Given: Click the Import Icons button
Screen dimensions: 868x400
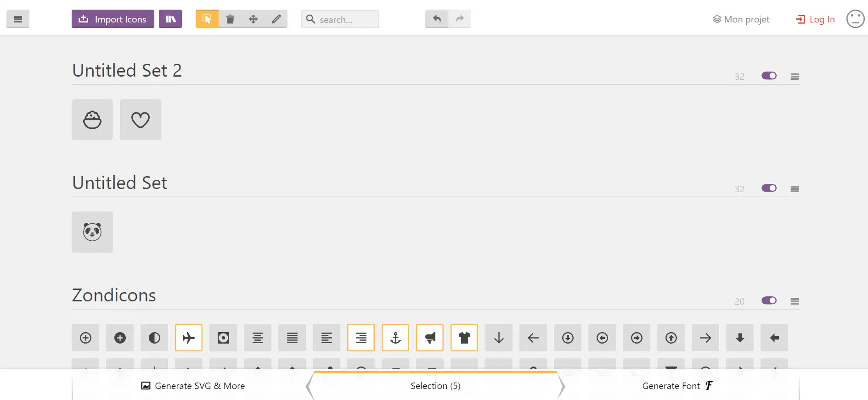Looking at the screenshot, I should pos(113,19).
